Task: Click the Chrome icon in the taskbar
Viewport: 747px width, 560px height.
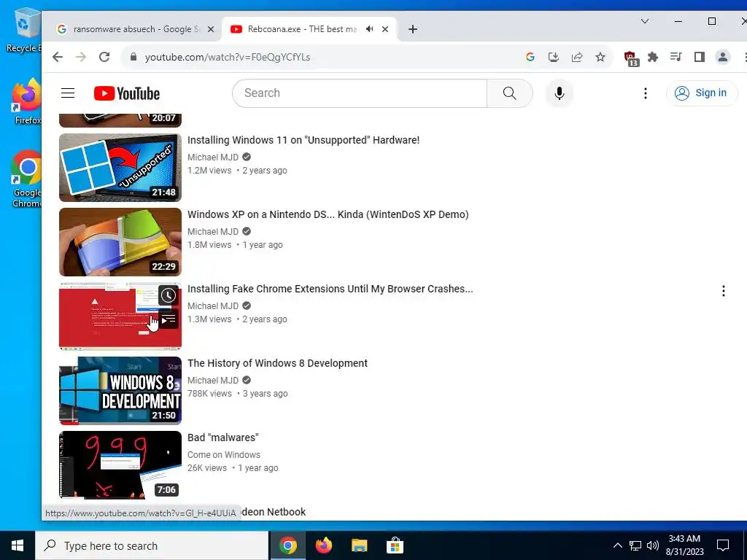Action: click(287, 545)
